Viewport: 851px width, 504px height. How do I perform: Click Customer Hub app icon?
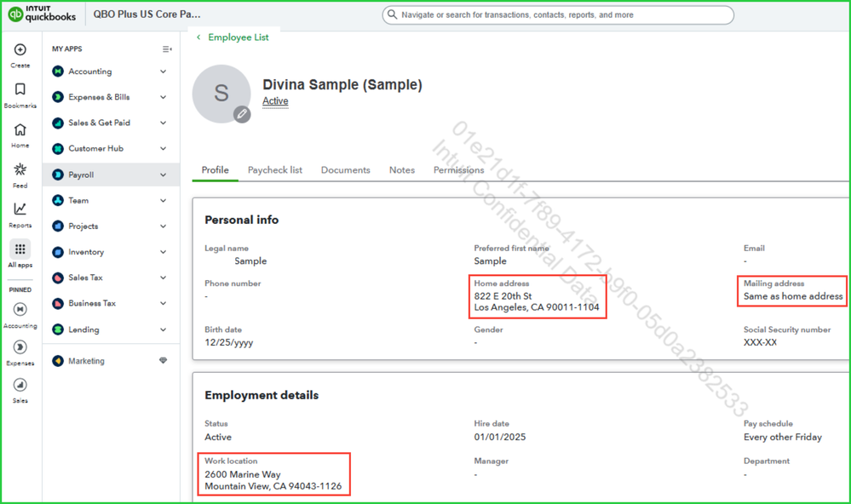(58, 149)
